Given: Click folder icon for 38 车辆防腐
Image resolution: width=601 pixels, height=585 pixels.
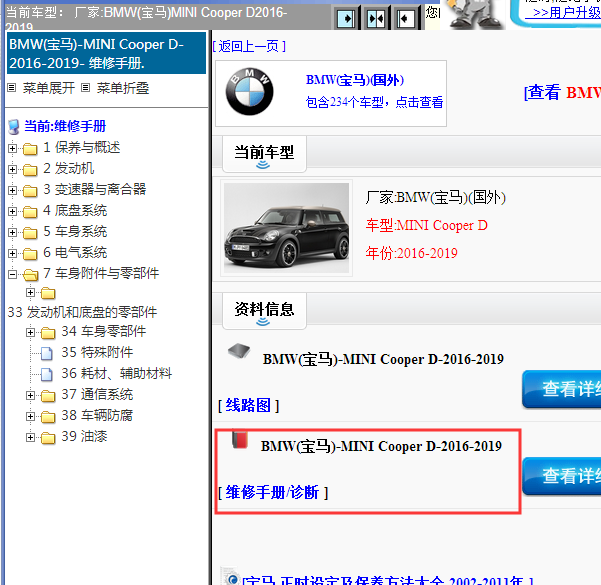Looking at the screenshot, I should click(x=48, y=417).
